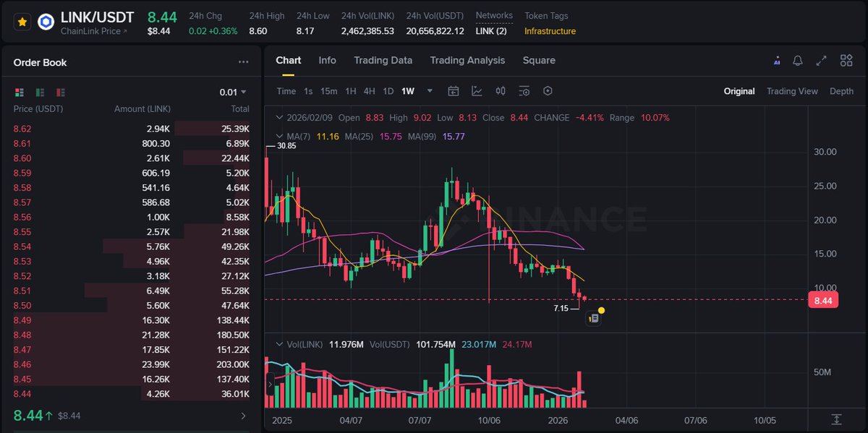The height and width of the screenshot is (433, 868).
Task: Switch to Depth chart view
Action: click(x=841, y=91)
